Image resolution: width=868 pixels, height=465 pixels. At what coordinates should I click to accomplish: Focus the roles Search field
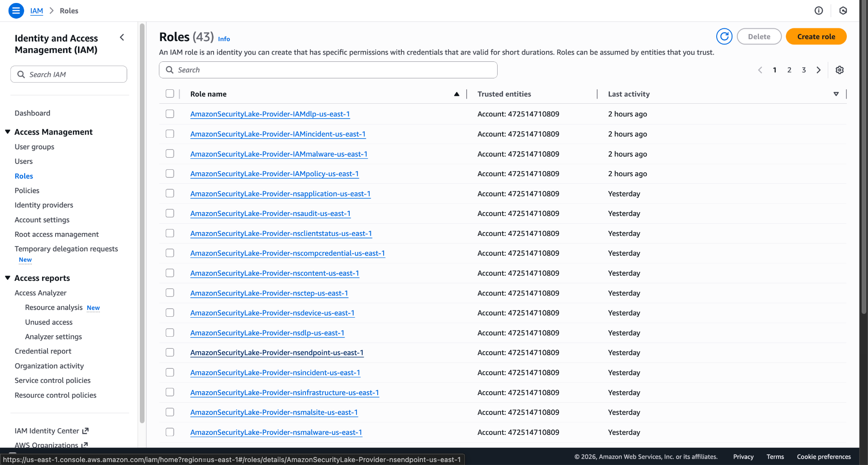point(328,70)
